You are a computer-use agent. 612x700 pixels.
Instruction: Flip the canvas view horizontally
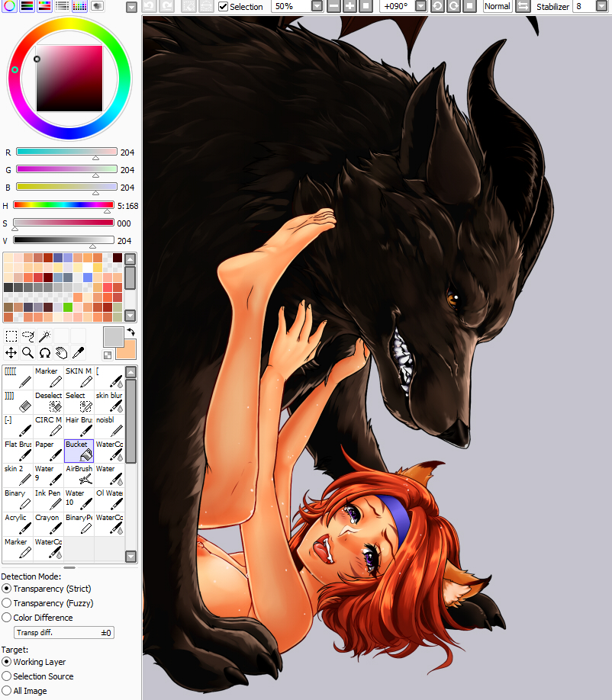coord(522,6)
